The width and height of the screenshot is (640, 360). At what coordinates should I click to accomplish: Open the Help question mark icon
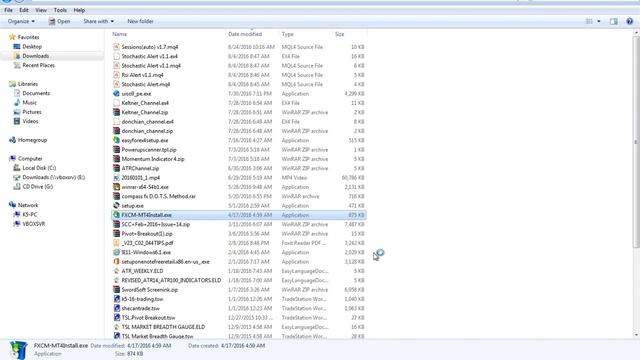(x=630, y=21)
